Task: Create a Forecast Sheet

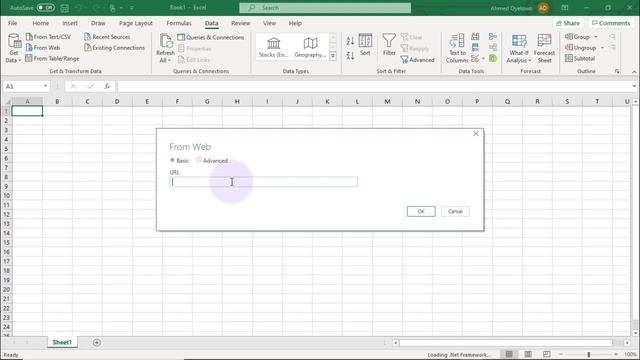Action: (544, 48)
